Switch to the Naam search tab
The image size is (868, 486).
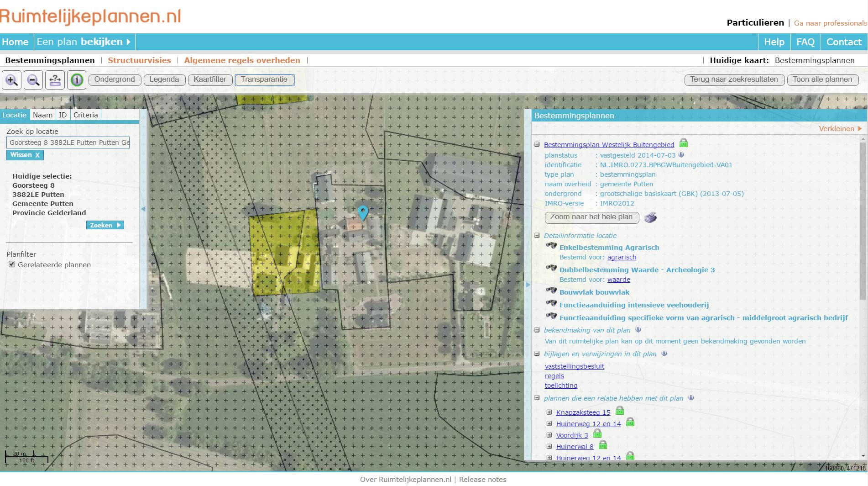tap(42, 115)
